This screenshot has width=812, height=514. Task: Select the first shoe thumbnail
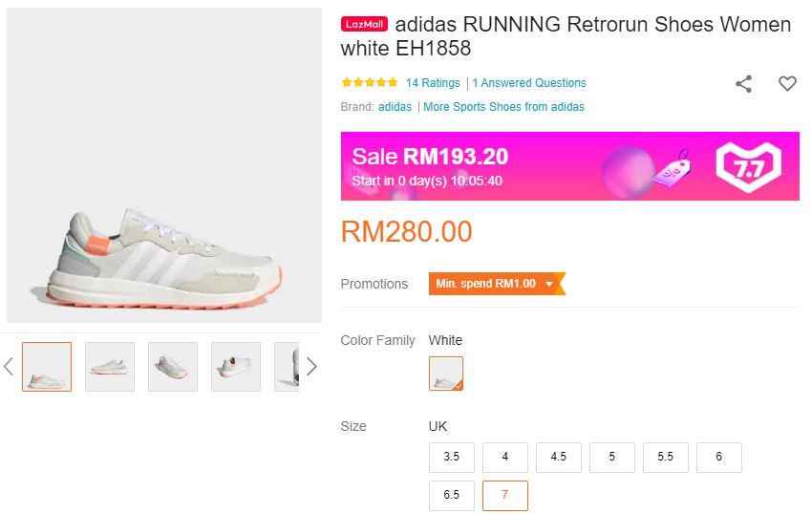47,367
